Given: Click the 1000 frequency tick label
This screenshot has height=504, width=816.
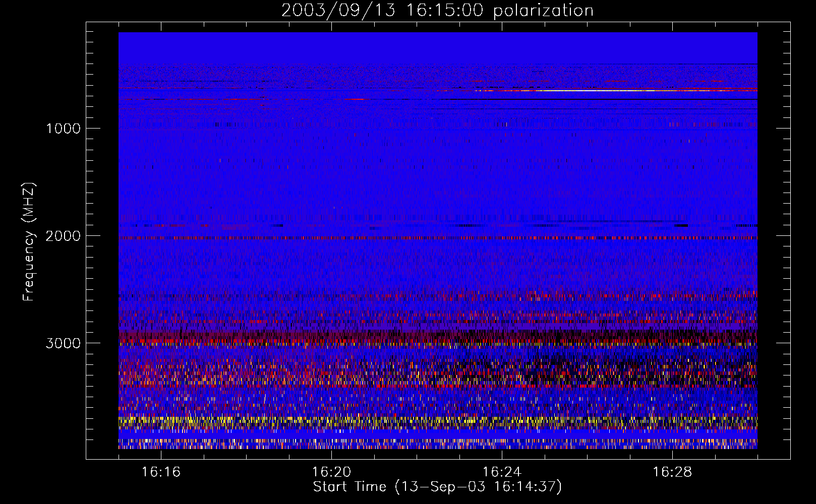Looking at the screenshot, I should [63, 128].
